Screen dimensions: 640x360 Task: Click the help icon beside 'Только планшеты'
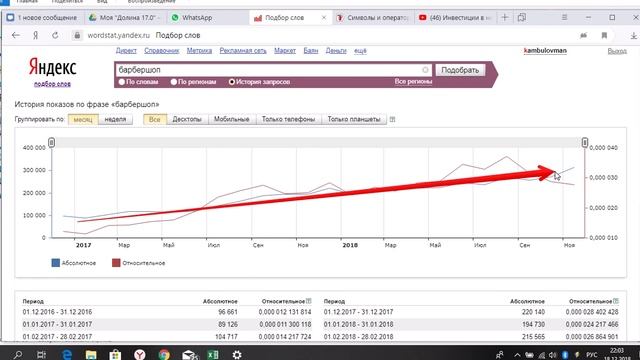point(392,119)
